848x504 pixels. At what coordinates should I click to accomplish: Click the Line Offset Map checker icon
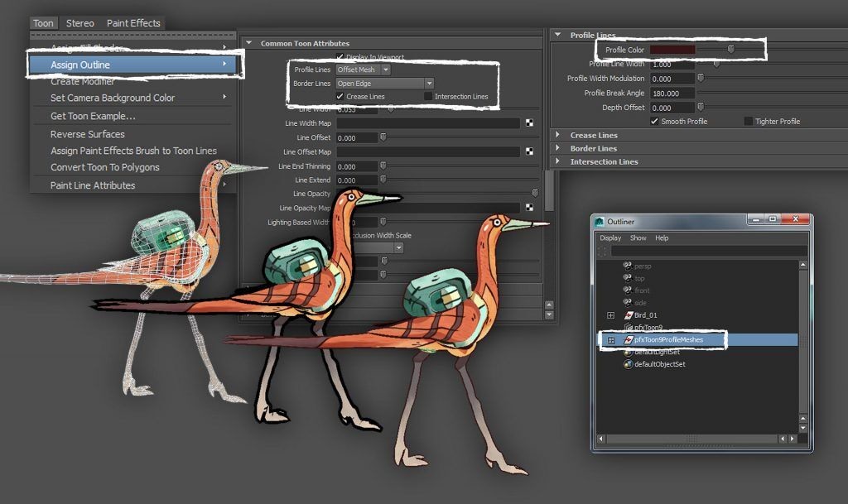pyautogui.click(x=528, y=151)
